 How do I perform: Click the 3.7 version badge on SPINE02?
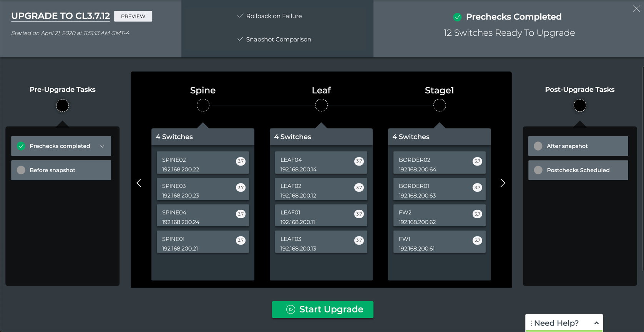click(241, 161)
